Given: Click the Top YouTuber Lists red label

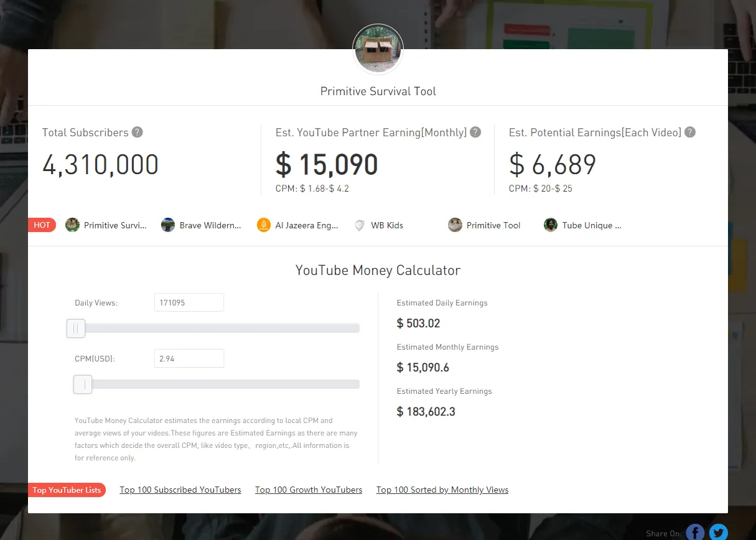Looking at the screenshot, I should tap(67, 490).
